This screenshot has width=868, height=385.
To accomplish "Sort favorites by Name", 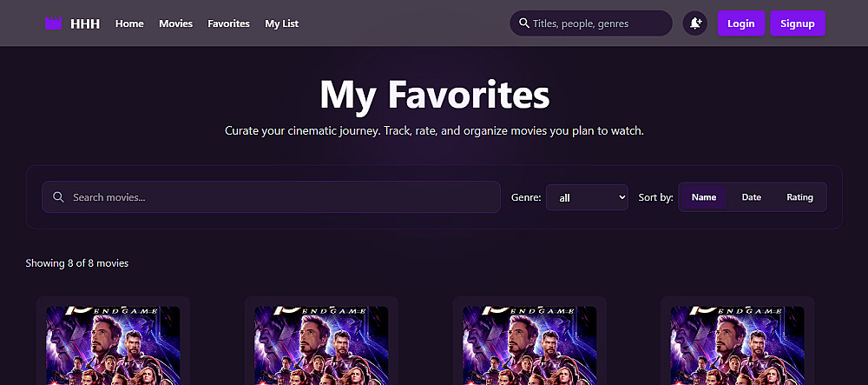I will pos(704,197).
